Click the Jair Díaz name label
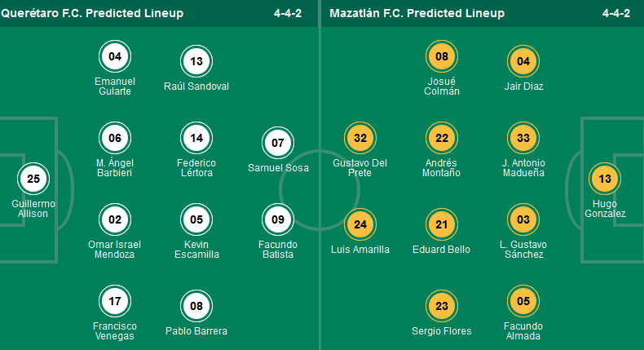 [x=523, y=86]
